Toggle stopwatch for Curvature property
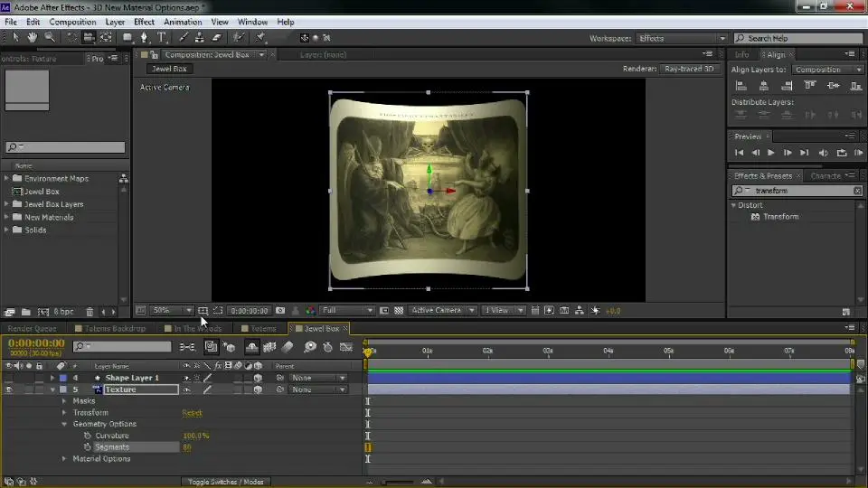Screen dimensions: 868x488 88,436
